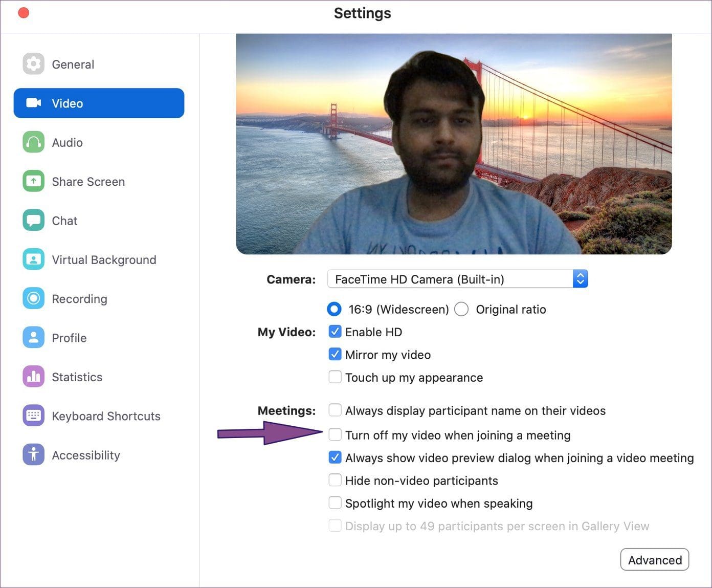Switch to Virtual Background settings
Image resolution: width=712 pixels, height=588 pixels.
(99, 259)
